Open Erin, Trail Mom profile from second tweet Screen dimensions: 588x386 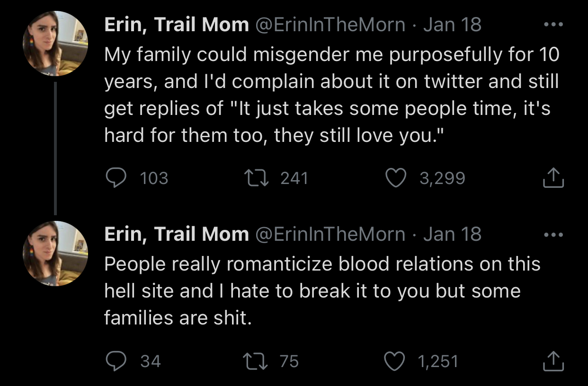pos(176,234)
